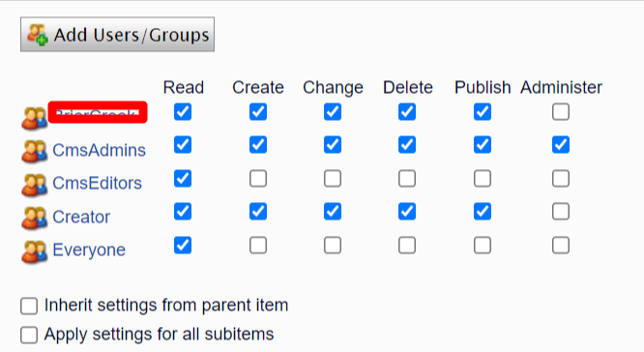Click the group icon beside Everyone

pyautogui.click(x=35, y=251)
